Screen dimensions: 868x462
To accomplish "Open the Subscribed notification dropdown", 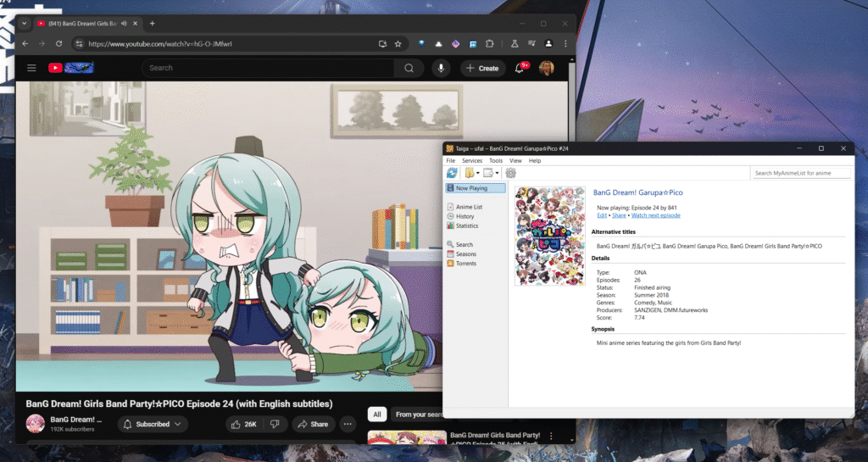I will (153, 425).
